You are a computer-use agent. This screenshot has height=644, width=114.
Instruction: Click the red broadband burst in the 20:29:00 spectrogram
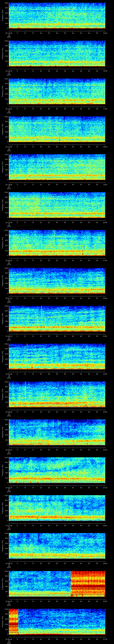(x=88, y=584)
